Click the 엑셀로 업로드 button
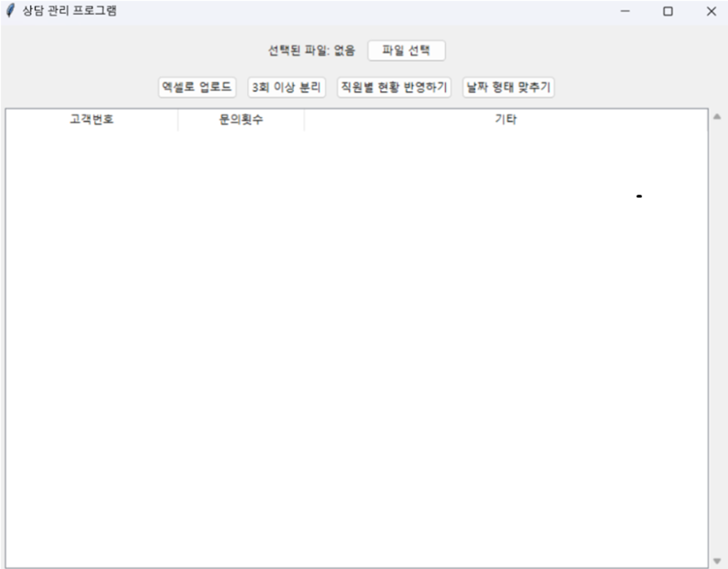728x569 pixels. tap(197, 87)
